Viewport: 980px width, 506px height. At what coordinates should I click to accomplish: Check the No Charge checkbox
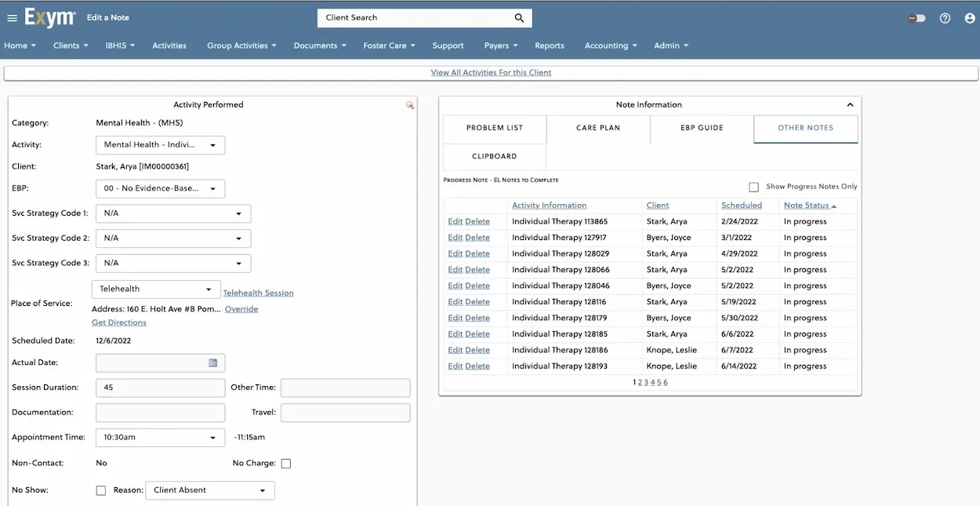pyautogui.click(x=285, y=463)
